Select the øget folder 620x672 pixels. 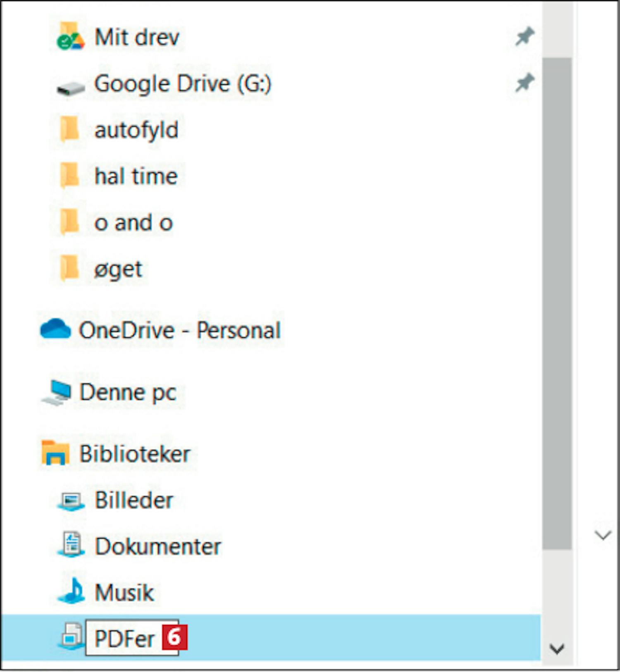click(x=118, y=269)
